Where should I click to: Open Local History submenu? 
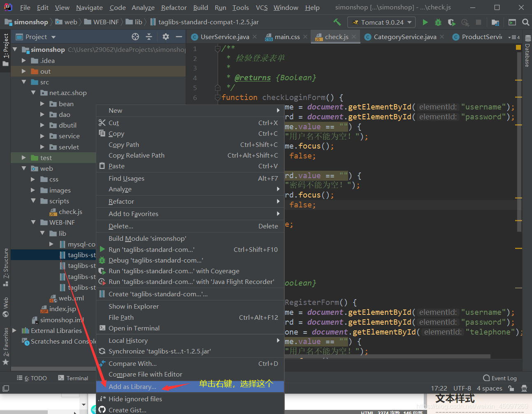pyautogui.click(x=190, y=340)
